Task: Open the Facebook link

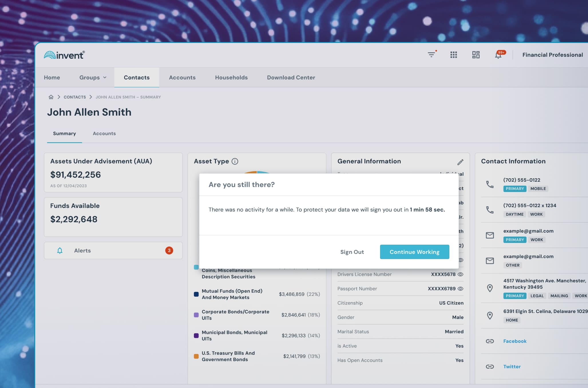Action: click(x=514, y=341)
